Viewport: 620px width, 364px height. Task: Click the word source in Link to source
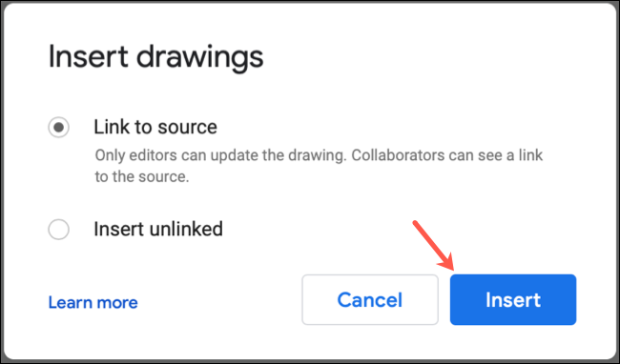coord(187,128)
